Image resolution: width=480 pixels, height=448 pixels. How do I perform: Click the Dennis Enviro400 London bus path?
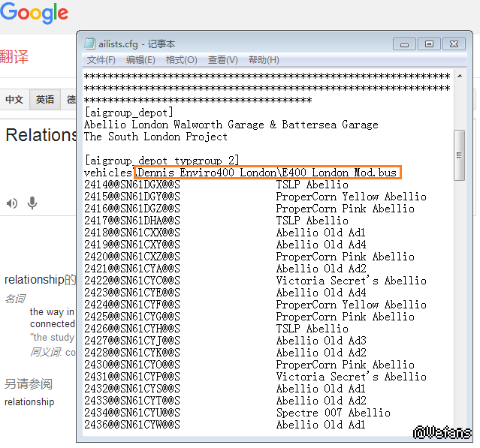(267, 173)
